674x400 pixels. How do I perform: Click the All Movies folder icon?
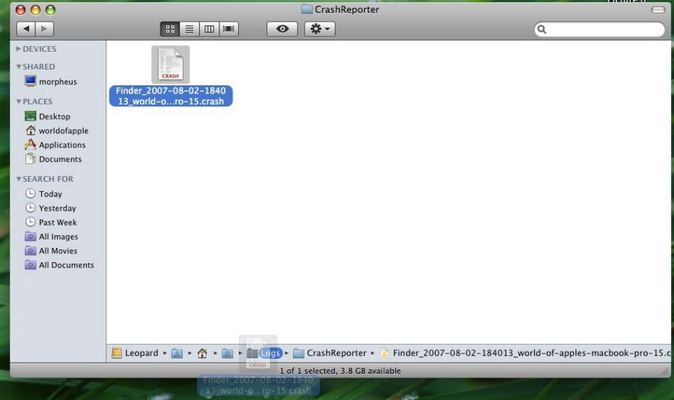click(30, 250)
